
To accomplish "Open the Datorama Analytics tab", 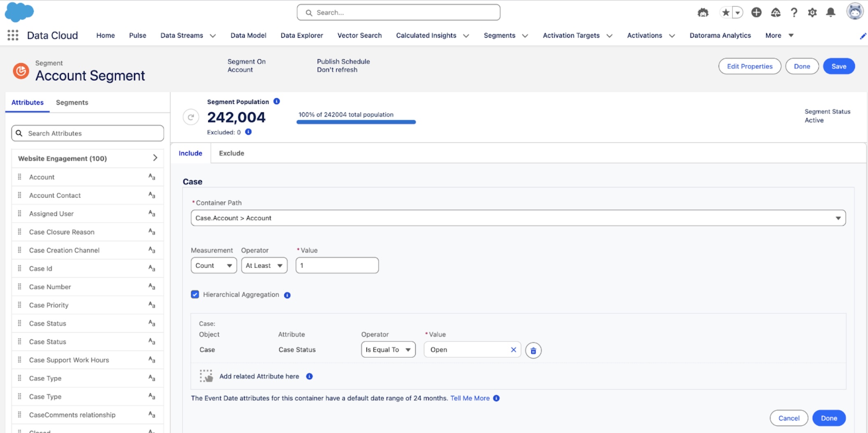I will [x=720, y=35].
